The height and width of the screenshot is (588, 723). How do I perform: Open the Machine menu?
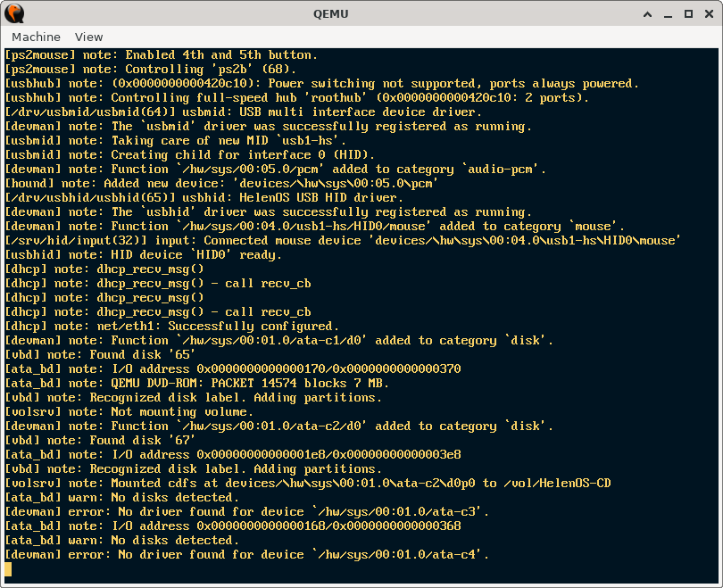pos(36,37)
